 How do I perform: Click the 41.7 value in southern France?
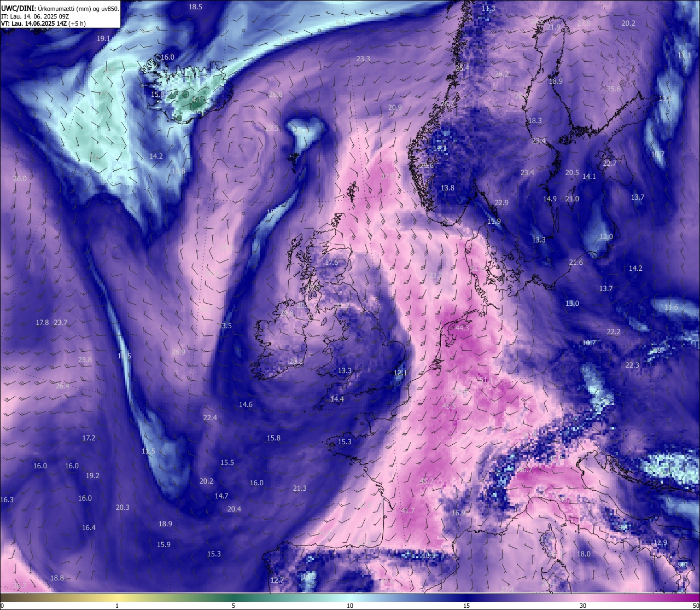point(408,510)
